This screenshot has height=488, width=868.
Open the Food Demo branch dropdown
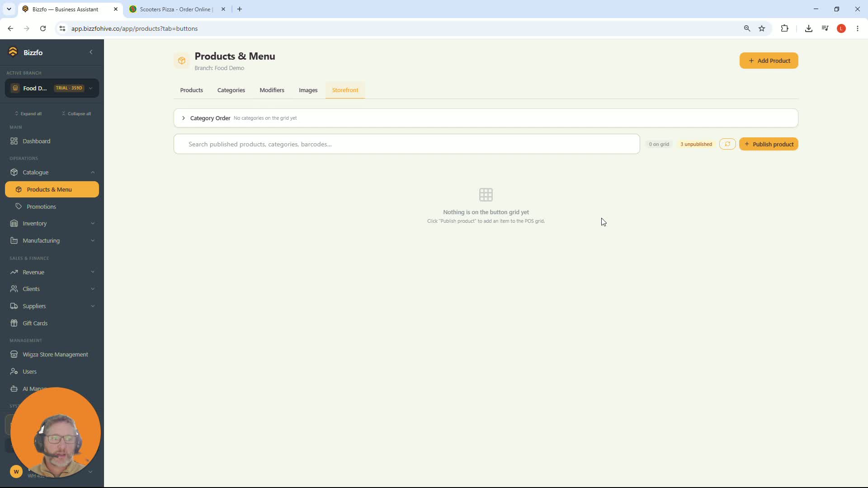click(52, 88)
